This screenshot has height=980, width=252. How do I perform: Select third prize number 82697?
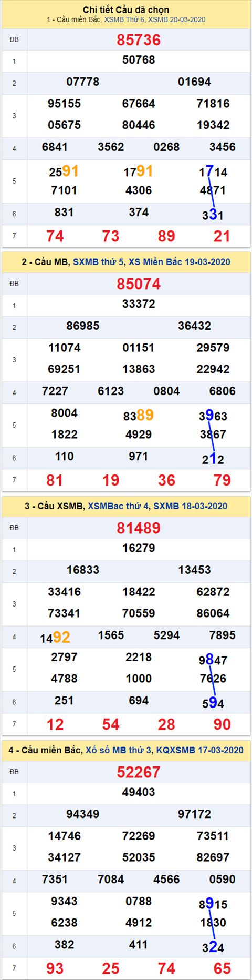point(213,857)
